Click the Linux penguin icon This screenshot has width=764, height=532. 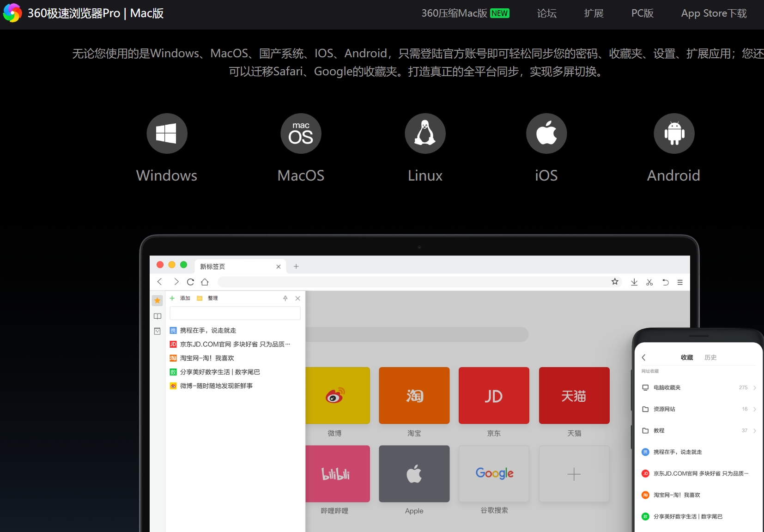tap(425, 133)
